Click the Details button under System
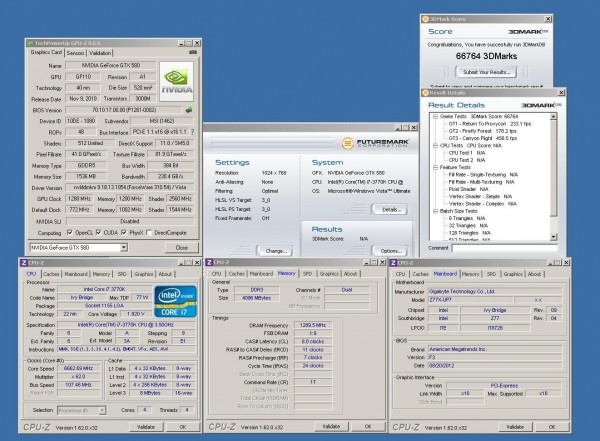 point(390,209)
